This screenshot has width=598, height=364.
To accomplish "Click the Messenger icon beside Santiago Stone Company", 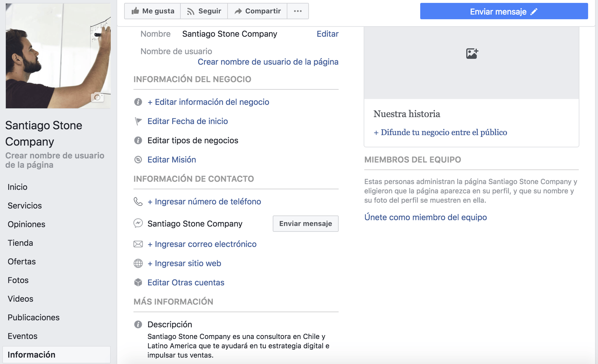I will point(138,223).
